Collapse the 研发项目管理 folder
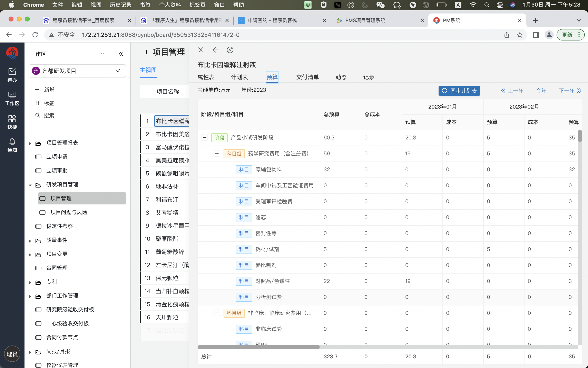This screenshot has height=368, width=588. pyautogui.click(x=30, y=185)
